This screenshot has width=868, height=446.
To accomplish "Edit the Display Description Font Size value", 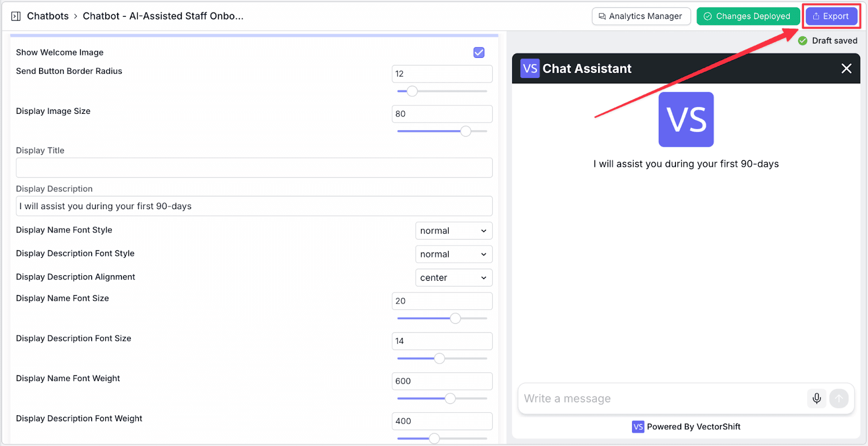I will click(442, 341).
